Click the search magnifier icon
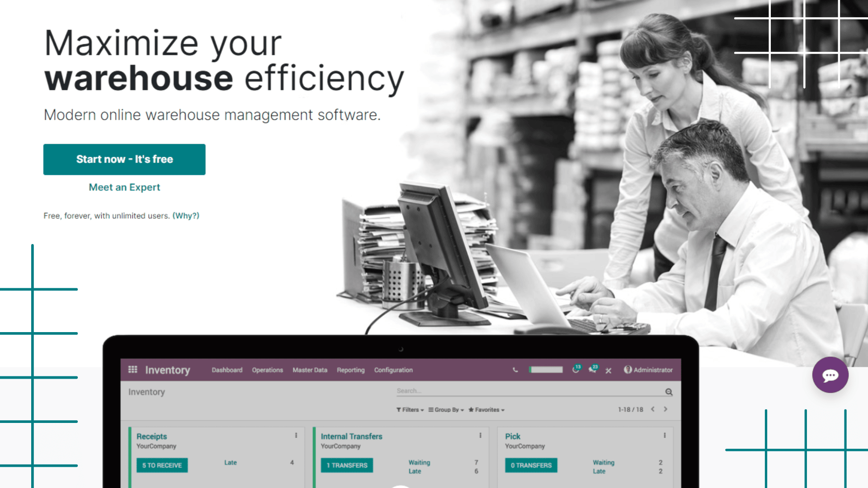The image size is (868, 488). click(669, 391)
